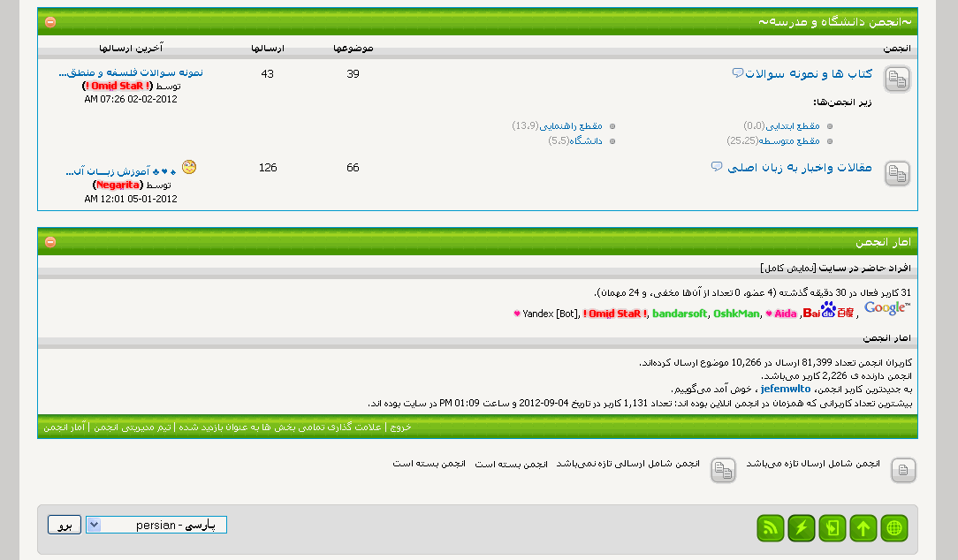The height and width of the screenshot is (560, 958).
Task: Click the green globe icon
Action: pyautogui.click(x=894, y=528)
